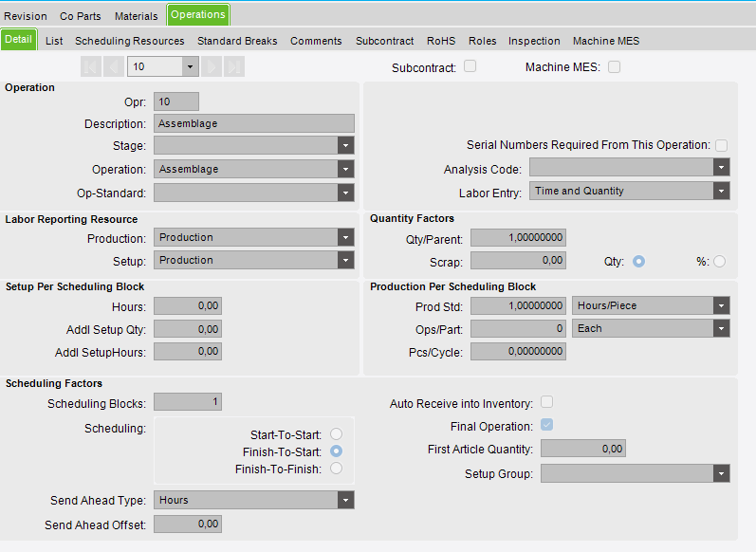
Task: Open the Standard Breaks sub-tab
Action: 237,41
